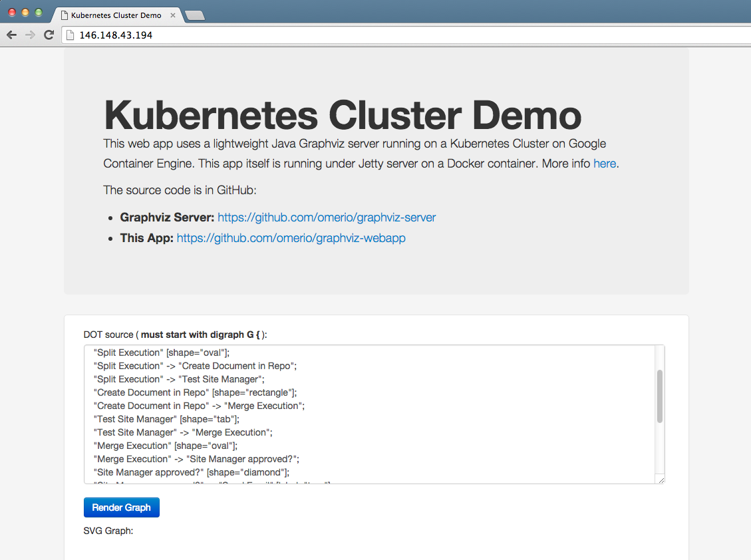Click the page icon in the address bar
This screenshot has height=560, width=751.
[x=71, y=35]
